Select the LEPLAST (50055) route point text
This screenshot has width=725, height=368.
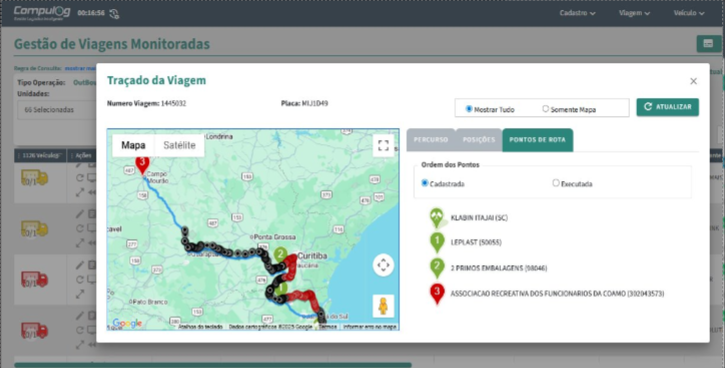click(x=476, y=242)
